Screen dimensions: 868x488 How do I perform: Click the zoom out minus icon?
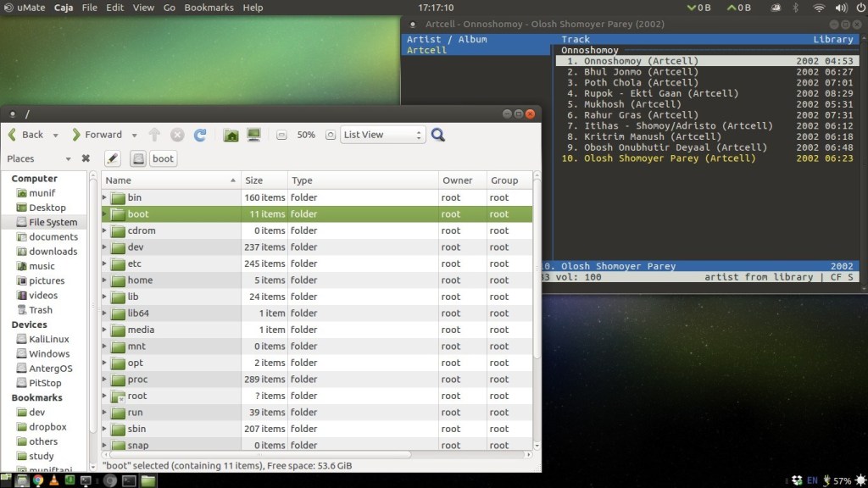click(x=281, y=135)
